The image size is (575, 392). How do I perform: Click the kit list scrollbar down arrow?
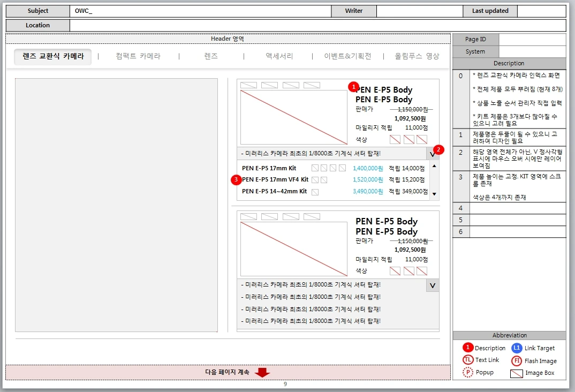click(x=435, y=194)
